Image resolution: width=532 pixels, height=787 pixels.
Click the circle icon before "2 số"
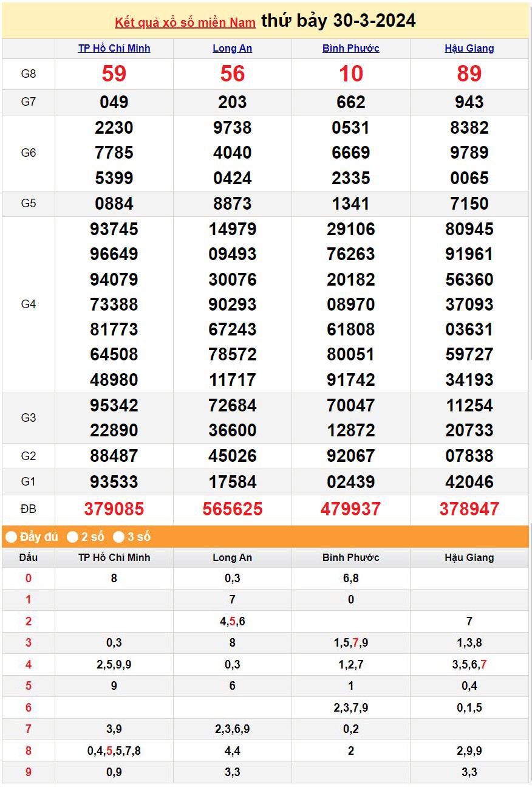pyautogui.click(x=72, y=537)
